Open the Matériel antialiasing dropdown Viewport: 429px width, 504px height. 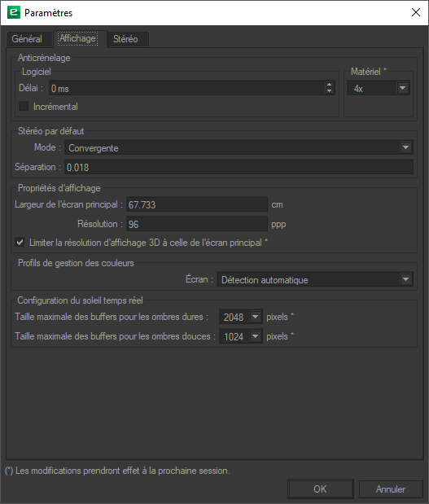coord(379,88)
